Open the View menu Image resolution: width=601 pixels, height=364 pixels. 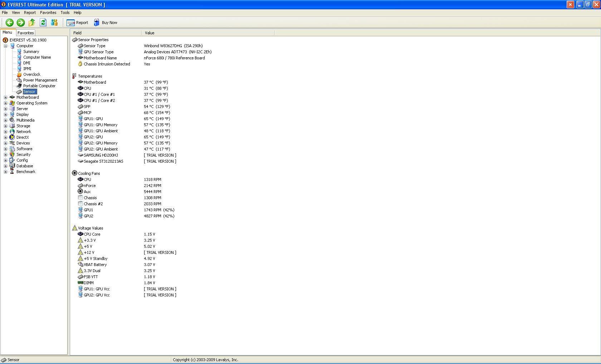click(16, 13)
